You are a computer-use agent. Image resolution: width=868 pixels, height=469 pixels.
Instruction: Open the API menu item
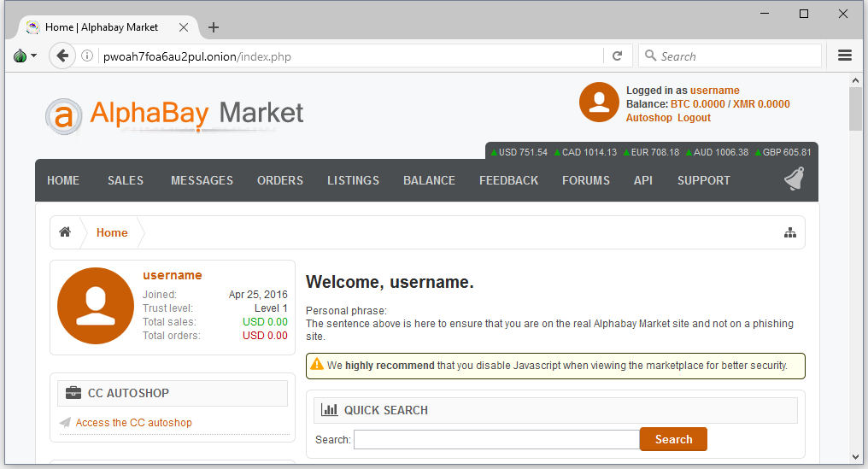643,180
